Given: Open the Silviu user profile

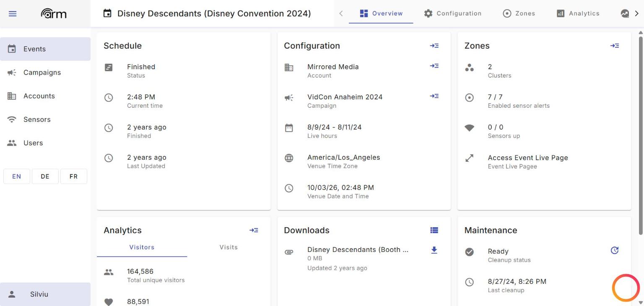Looking at the screenshot, I should [x=45, y=294].
